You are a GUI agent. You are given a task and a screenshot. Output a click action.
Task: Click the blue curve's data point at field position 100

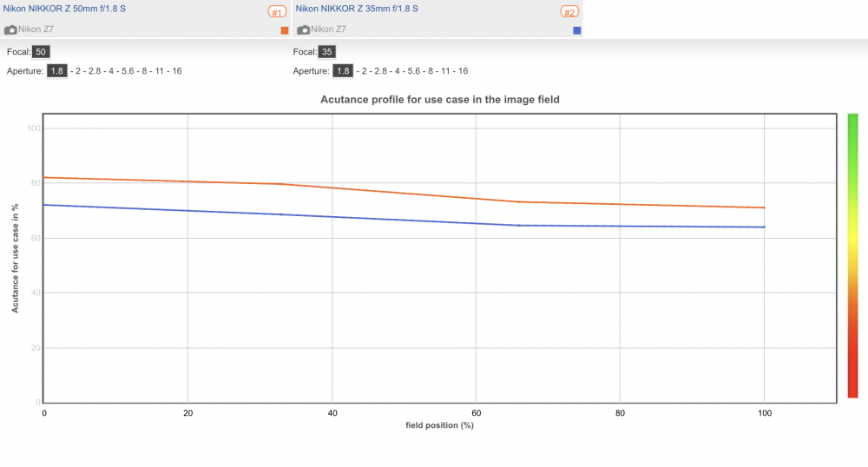[x=764, y=227]
